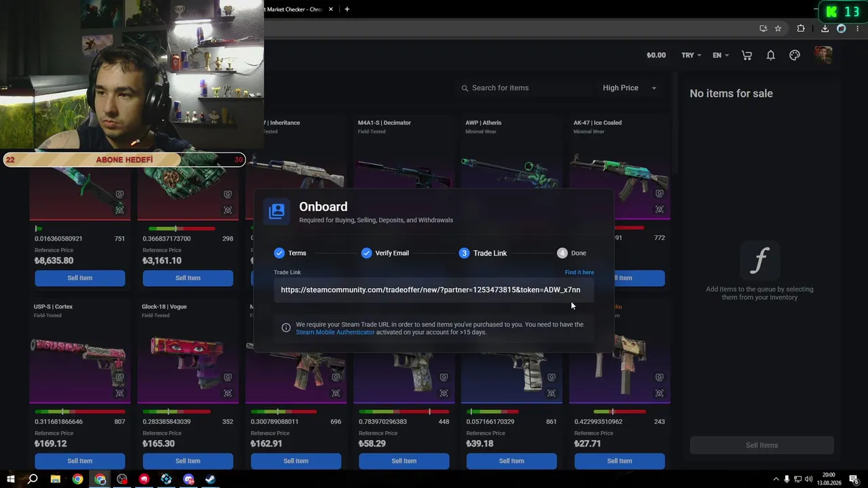Click the float bar on USP-S Cortex card

coord(80,411)
